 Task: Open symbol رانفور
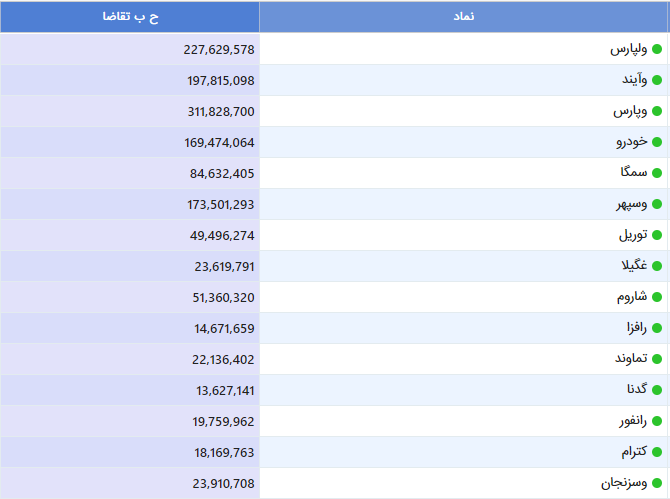click(633, 421)
